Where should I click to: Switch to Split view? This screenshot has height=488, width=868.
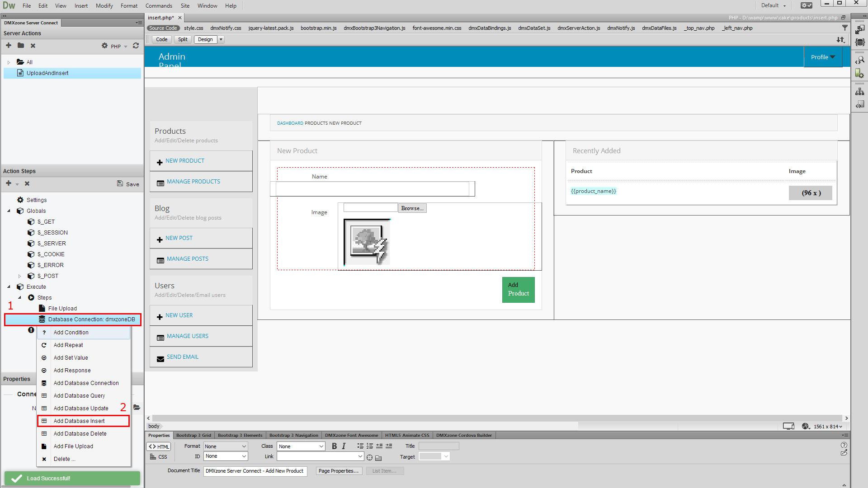click(x=183, y=39)
